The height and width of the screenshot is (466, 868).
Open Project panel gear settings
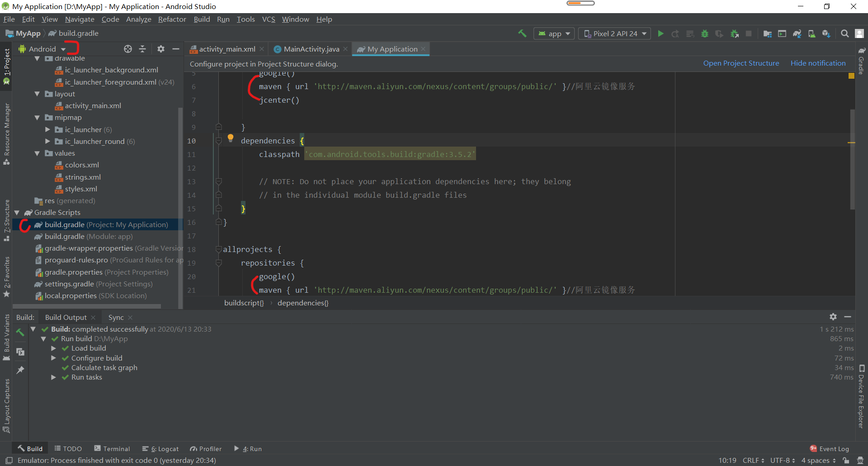[x=161, y=49]
